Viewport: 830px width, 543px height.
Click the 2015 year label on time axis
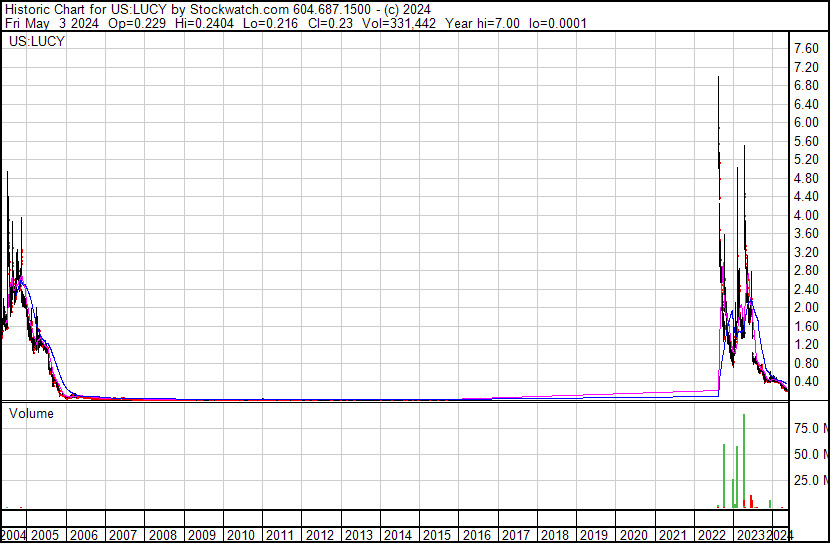(x=437, y=535)
